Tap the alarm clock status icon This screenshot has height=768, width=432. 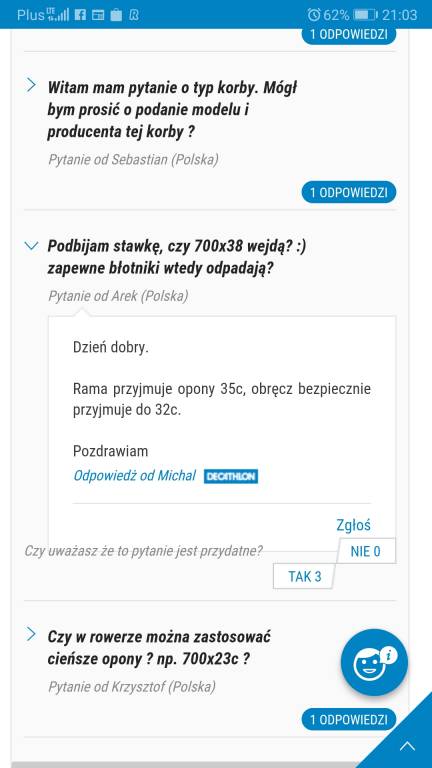(314, 15)
